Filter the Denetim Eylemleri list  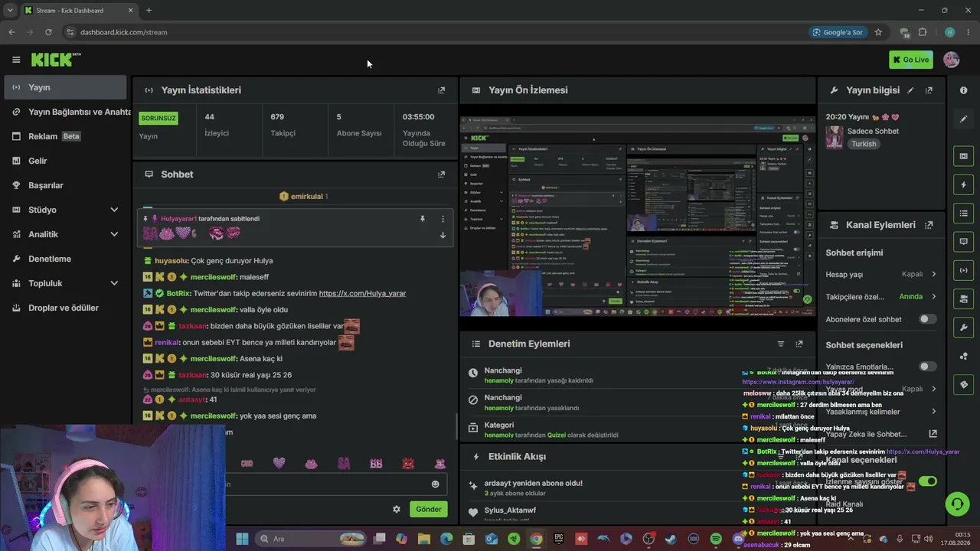(x=781, y=344)
